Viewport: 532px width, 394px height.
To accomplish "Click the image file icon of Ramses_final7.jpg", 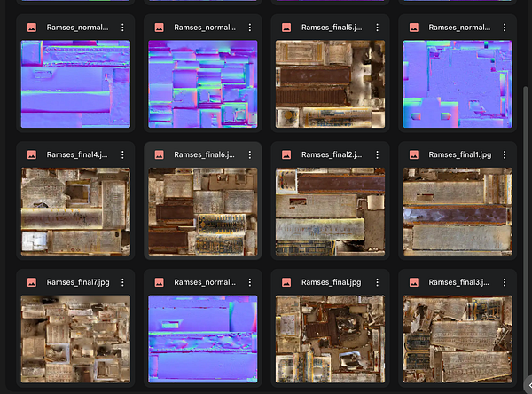I will [32, 282].
